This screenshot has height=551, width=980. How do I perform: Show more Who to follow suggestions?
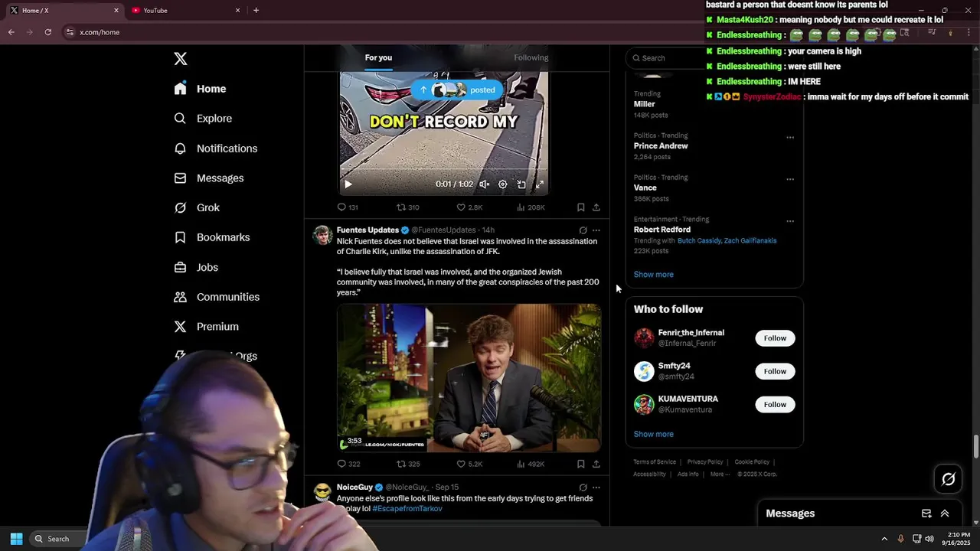point(654,435)
